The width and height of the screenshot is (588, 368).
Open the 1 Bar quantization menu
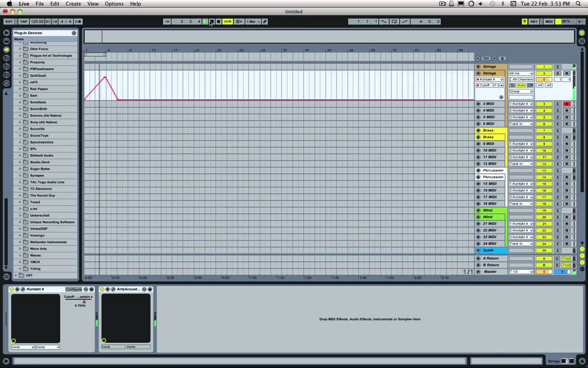coord(253,21)
